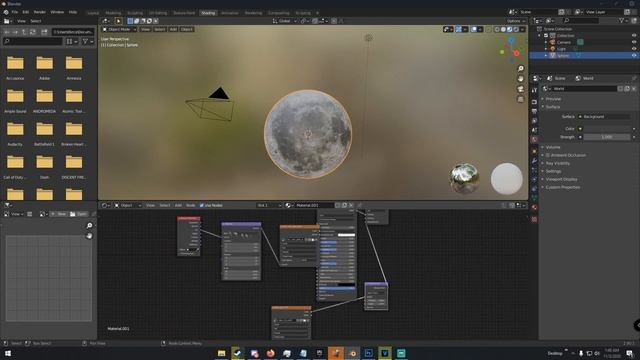Screen dimensions: 640x360
Task: Switch to the Shading workspace tab
Action: pyautogui.click(x=208, y=13)
